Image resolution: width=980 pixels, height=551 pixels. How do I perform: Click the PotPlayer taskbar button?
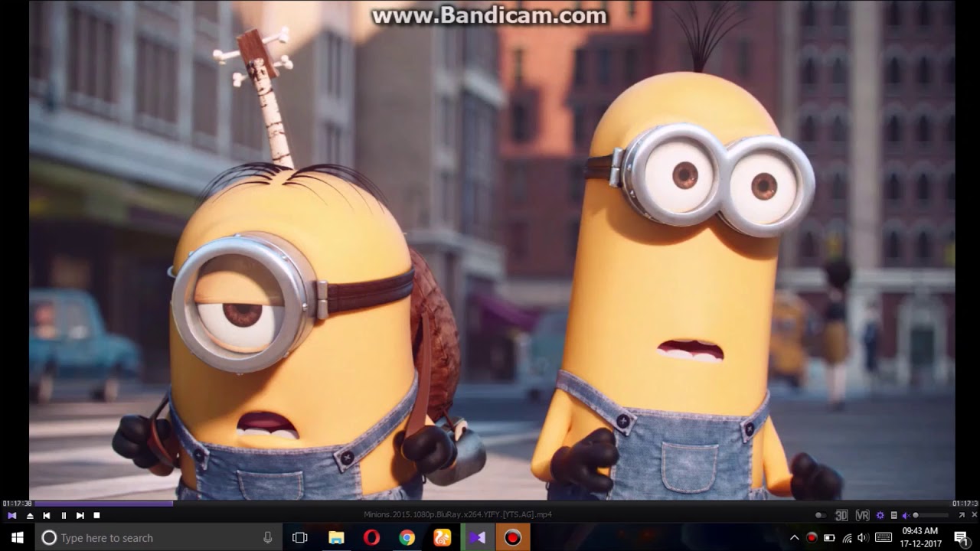[477, 538]
